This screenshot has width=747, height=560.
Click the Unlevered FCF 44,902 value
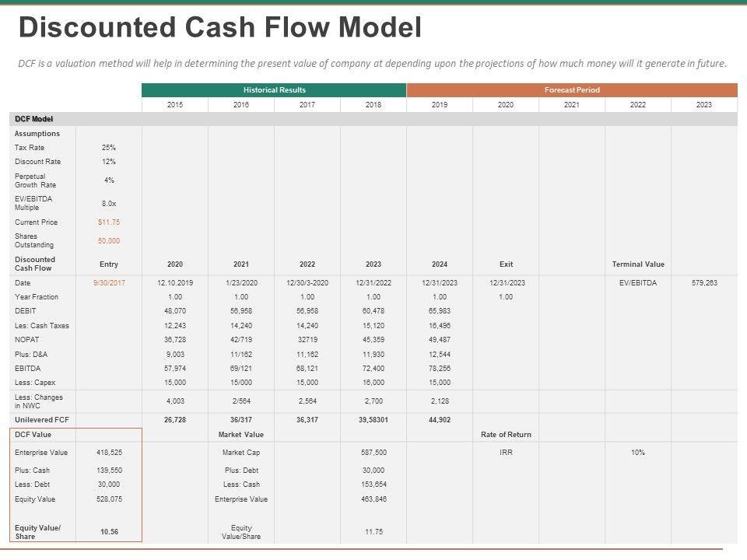(x=440, y=420)
